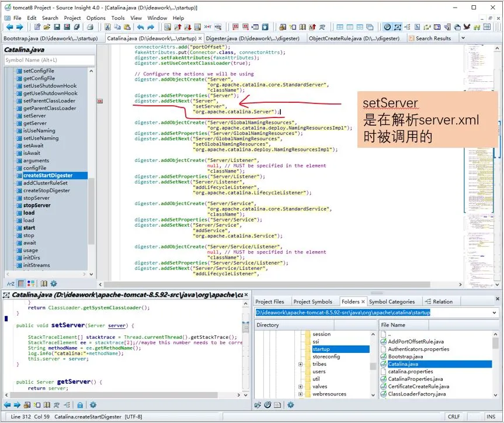The image size is (504, 423).
Task: Switch to Project Files tab
Action: (x=270, y=301)
